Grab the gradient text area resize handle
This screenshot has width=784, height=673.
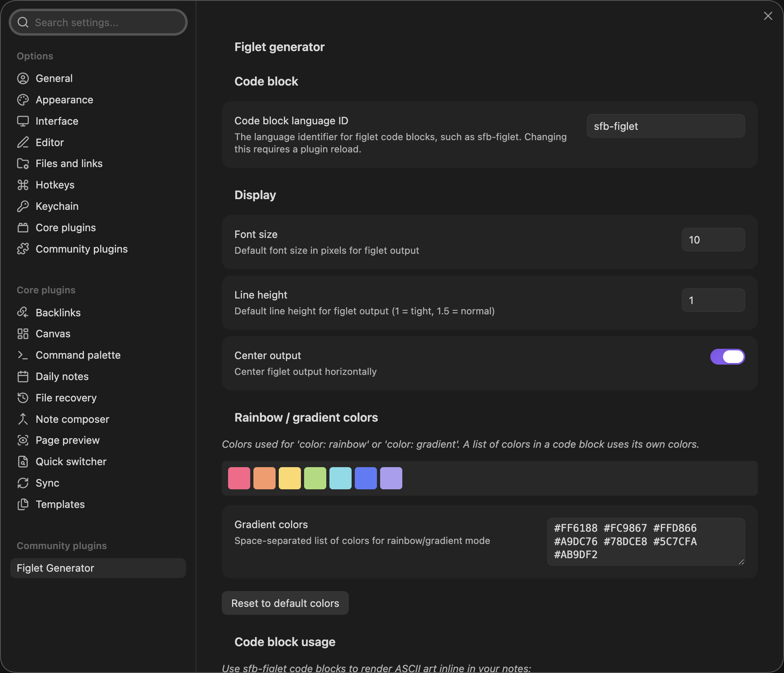point(741,562)
